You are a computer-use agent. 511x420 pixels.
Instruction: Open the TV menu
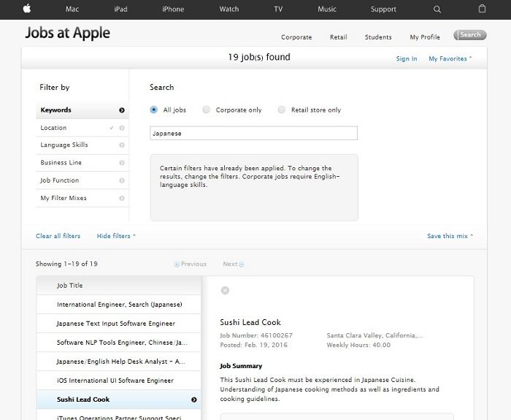coord(278,9)
